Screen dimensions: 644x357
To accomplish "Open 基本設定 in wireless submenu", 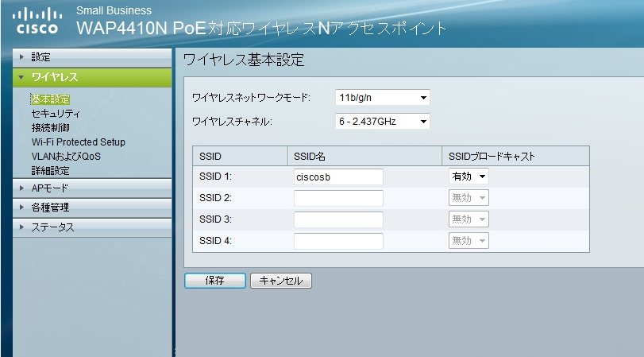I will (51, 99).
